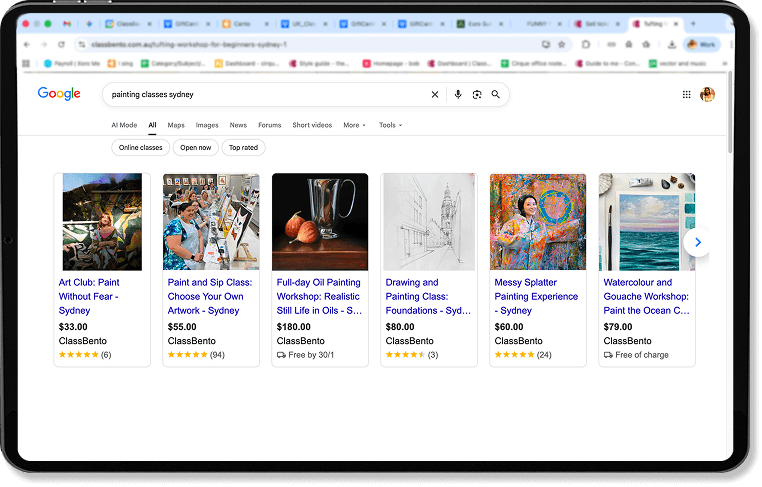Open Full-day Oil Painting Workshop link
This screenshot has height=487, width=762.
click(319, 296)
